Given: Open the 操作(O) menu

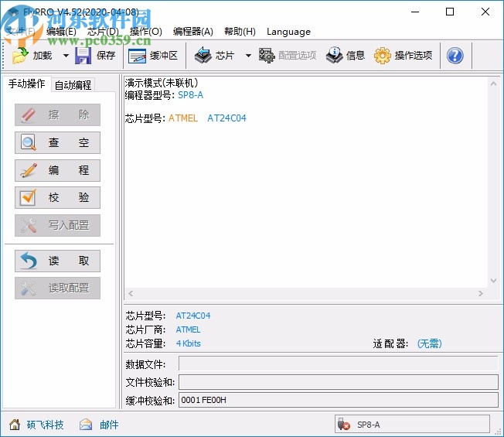Looking at the screenshot, I should [145, 32].
